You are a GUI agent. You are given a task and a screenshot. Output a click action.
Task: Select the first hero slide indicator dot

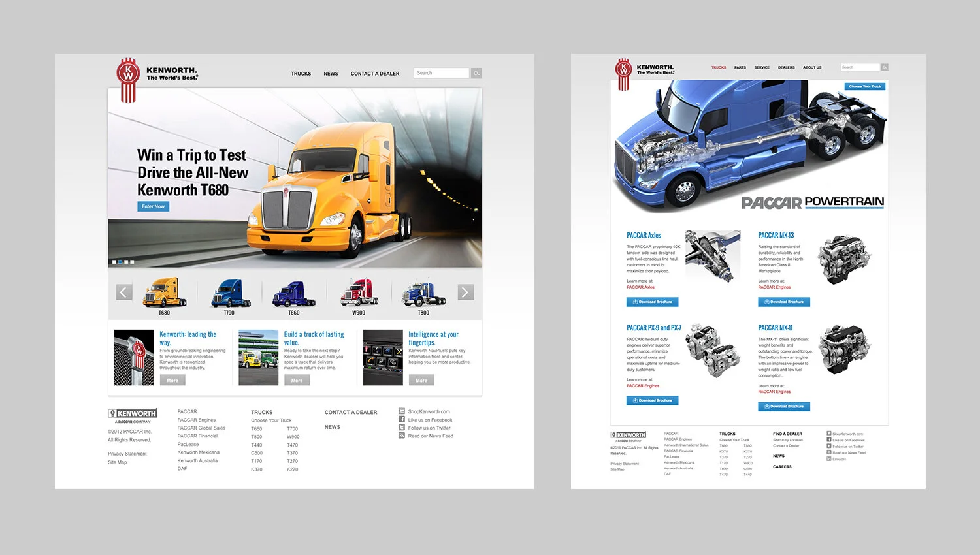114,262
